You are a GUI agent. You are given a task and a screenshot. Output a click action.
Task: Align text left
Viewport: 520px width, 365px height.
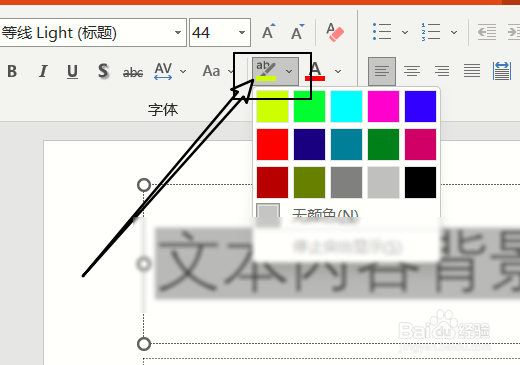382,71
